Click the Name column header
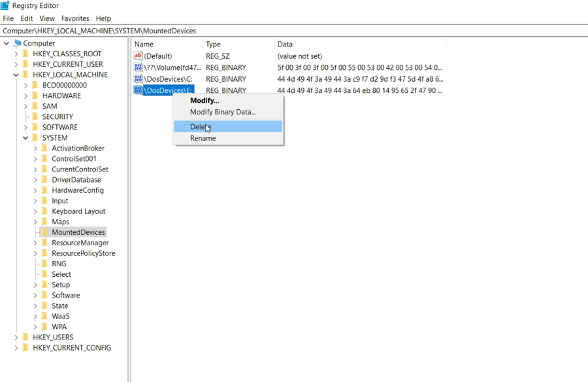Image resolution: width=588 pixels, height=382 pixels. 167,44
